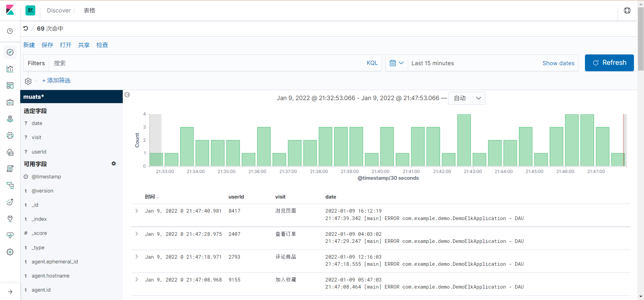
Task: Open the Maps icon in sidebar
Action: coord(10,119)
